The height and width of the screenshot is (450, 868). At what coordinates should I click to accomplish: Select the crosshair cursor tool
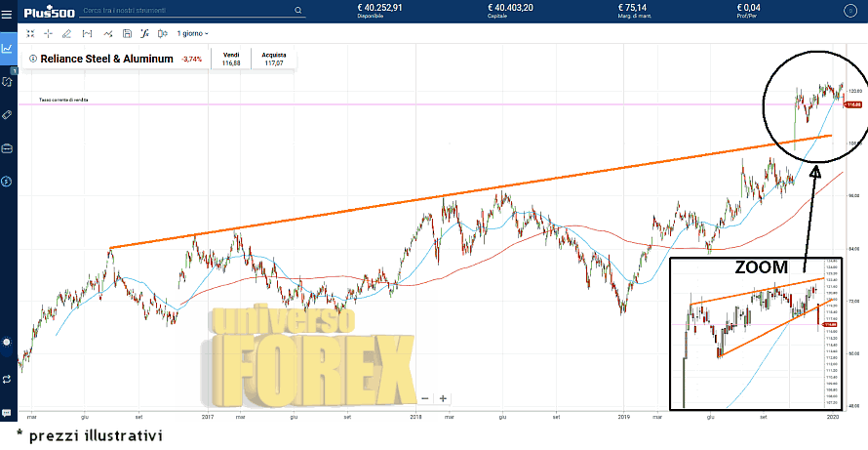[49, 33]
